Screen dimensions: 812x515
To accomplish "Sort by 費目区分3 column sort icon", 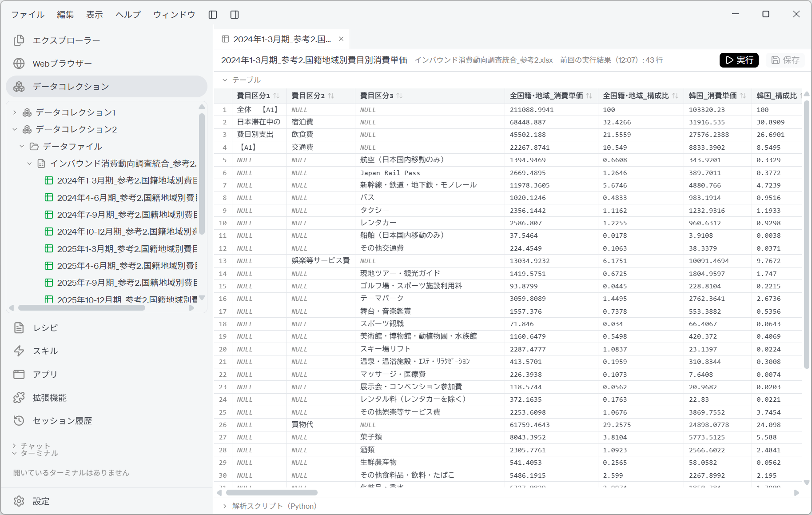I will [400, 96].
